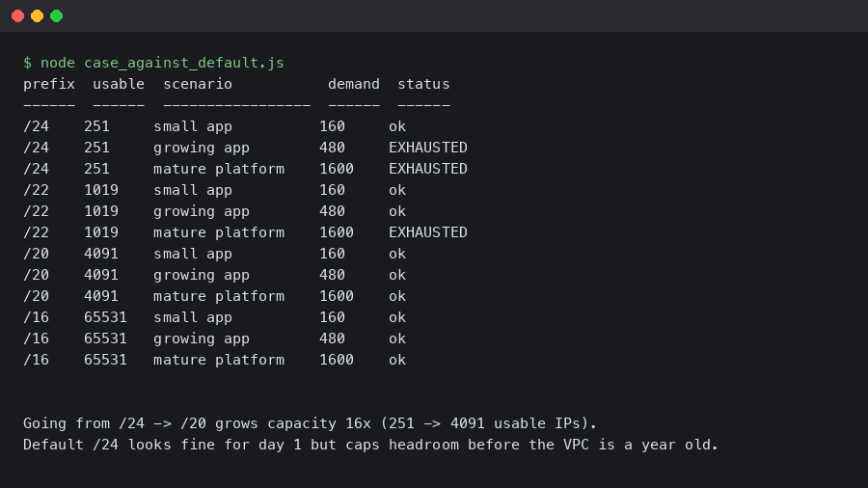Click 'mature platform' in the /22 row
This screenshot has height=488, width=868.
tap(219, 232)
